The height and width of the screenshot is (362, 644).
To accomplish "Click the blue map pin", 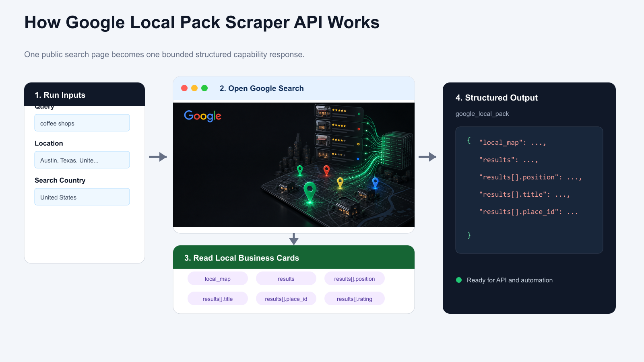I will pos(375,183).
